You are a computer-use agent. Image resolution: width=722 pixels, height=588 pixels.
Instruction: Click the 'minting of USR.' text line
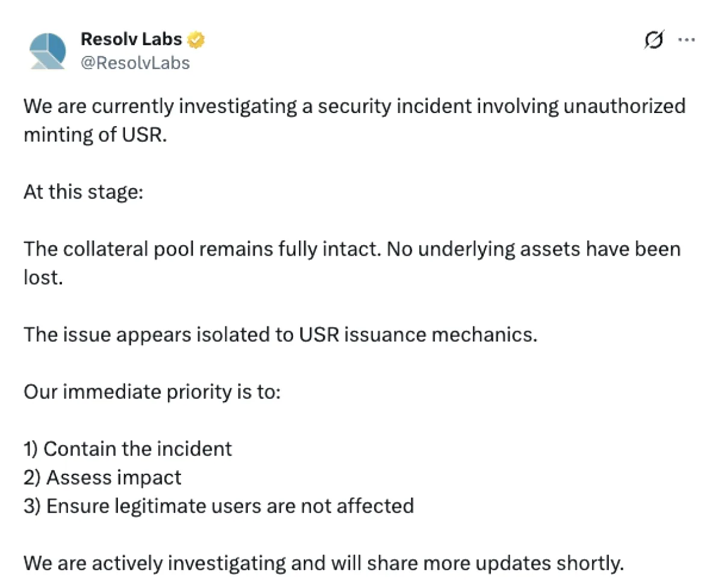[x=94, y=135]
